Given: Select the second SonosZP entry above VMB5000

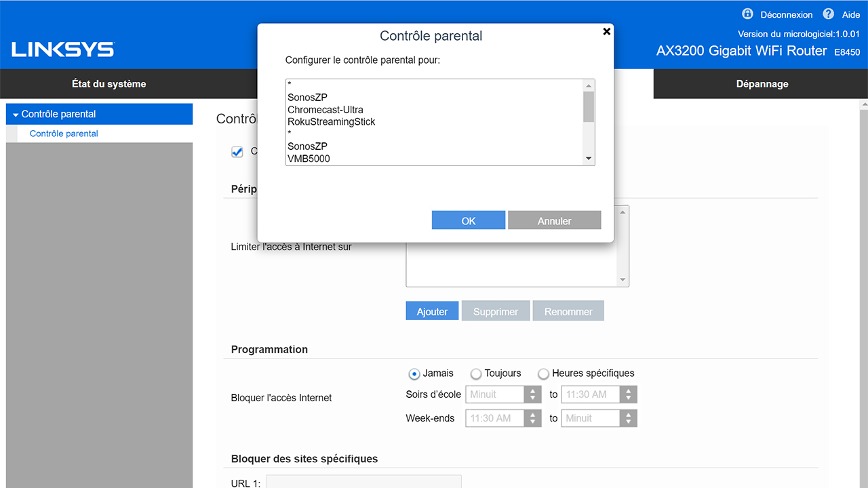Looking at the screenshot, I should click(x=307, y=146).
